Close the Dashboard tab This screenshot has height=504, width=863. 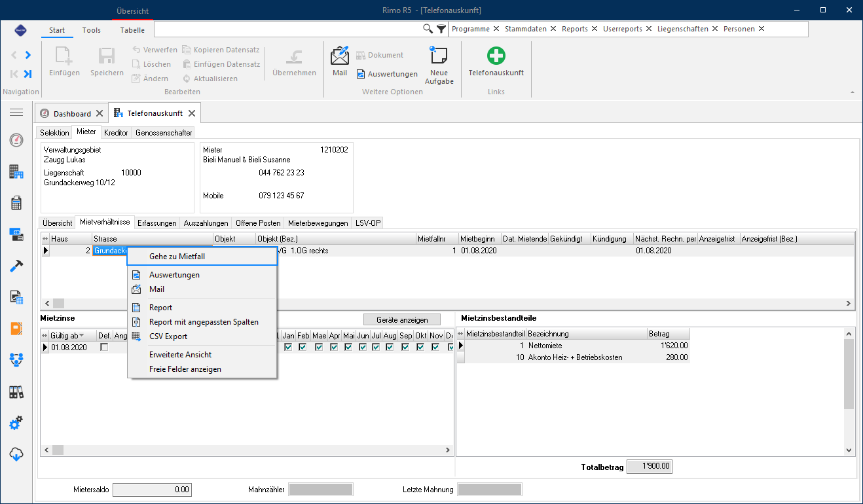point(99,114)
